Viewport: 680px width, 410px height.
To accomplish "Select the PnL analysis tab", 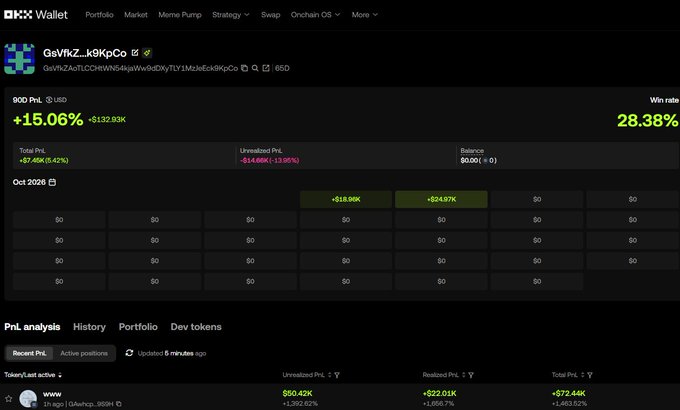I will click(x=32, y=327).
